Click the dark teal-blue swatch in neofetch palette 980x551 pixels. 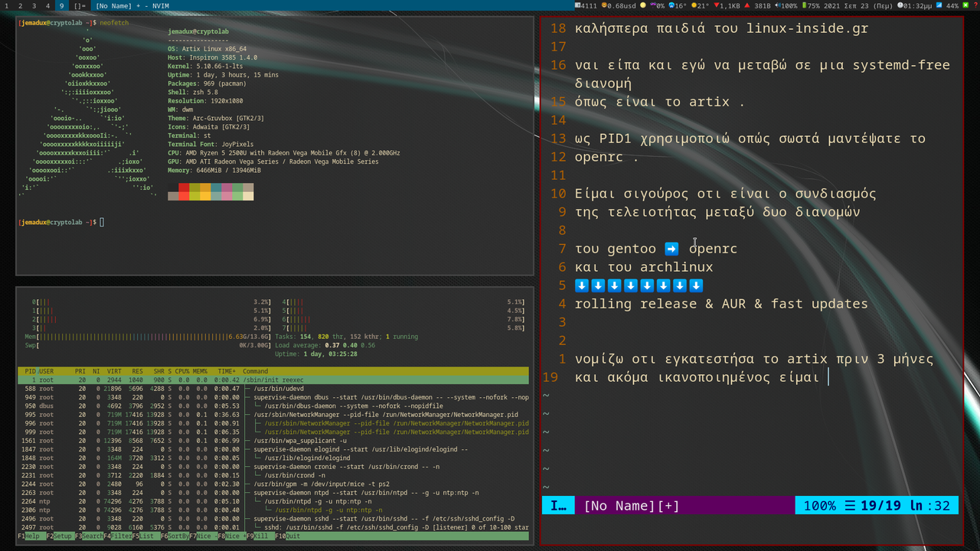coord(216,187)
